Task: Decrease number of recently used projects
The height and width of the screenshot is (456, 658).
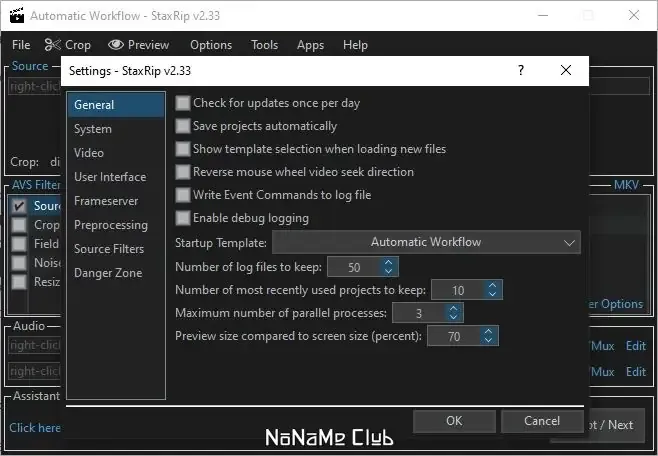Action: (x=493, y=294)
